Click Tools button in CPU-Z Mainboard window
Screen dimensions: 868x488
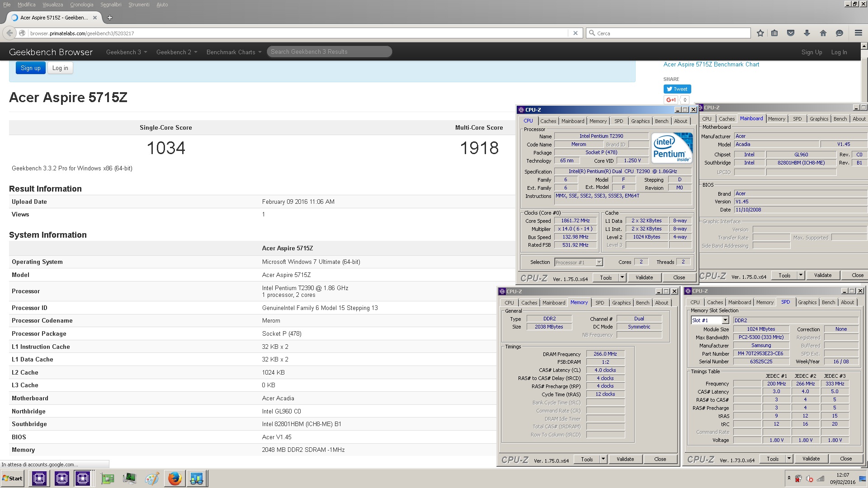coord(784,275)
